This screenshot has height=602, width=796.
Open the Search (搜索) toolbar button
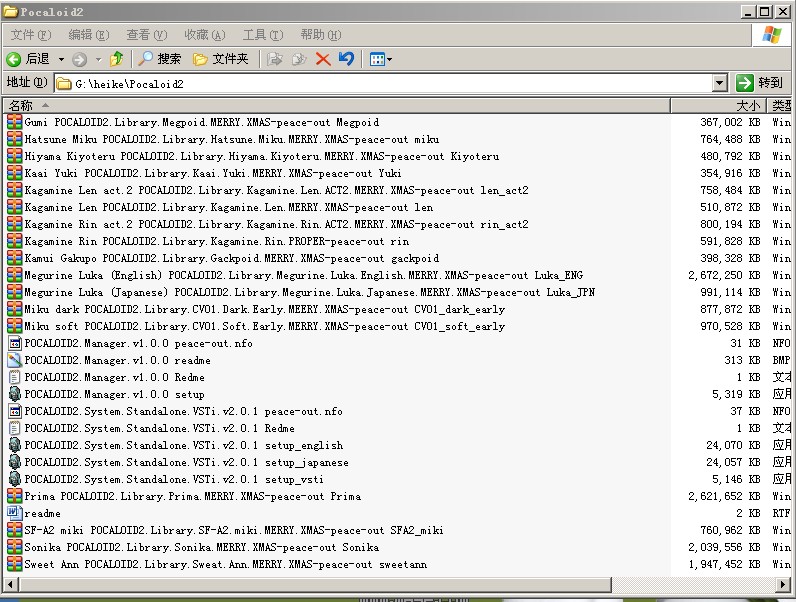159,59
